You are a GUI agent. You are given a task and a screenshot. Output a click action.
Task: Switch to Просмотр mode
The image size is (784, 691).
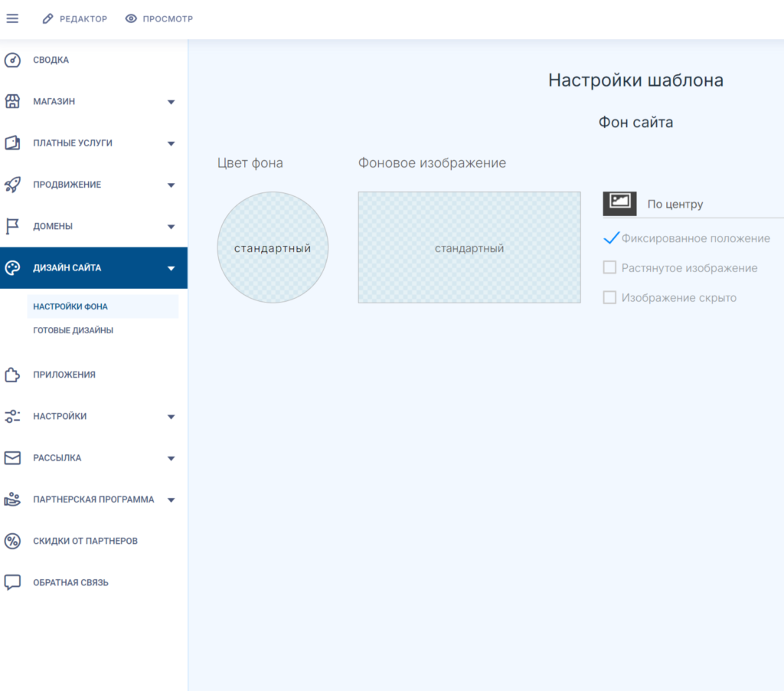click(x=159, y=18)
